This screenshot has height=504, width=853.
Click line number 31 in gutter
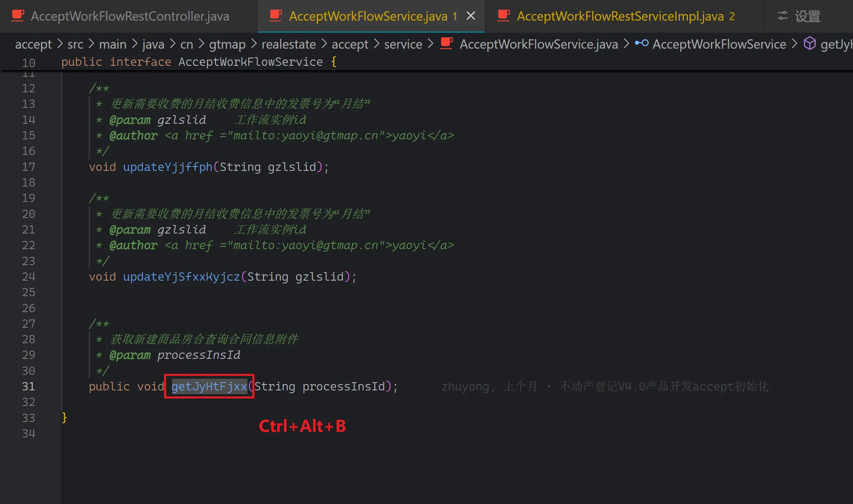click(28, 386)
